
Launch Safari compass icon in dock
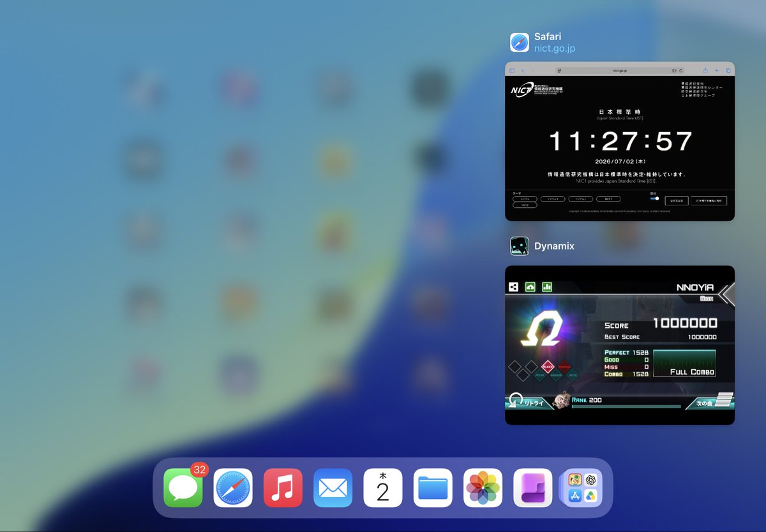[233, 488]
